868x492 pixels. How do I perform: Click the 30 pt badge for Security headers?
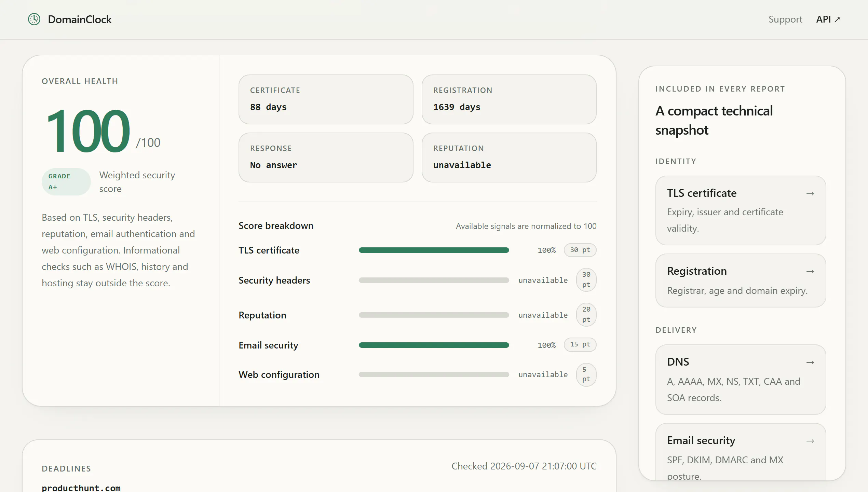click(x=586, y=280)
